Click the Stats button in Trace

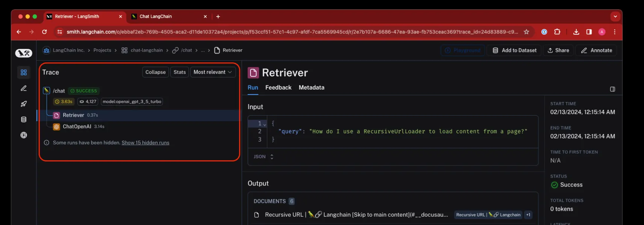click(180, 72)
